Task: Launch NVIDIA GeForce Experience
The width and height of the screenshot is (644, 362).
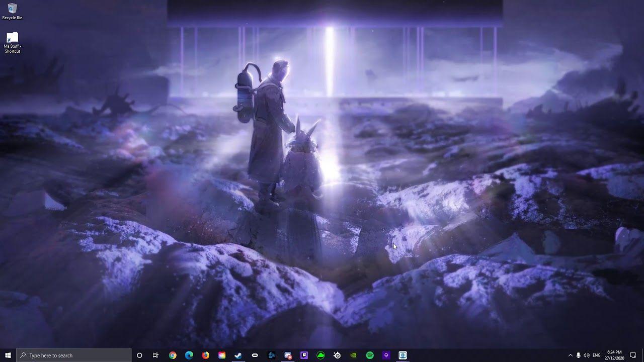Action: click(353, 355)
